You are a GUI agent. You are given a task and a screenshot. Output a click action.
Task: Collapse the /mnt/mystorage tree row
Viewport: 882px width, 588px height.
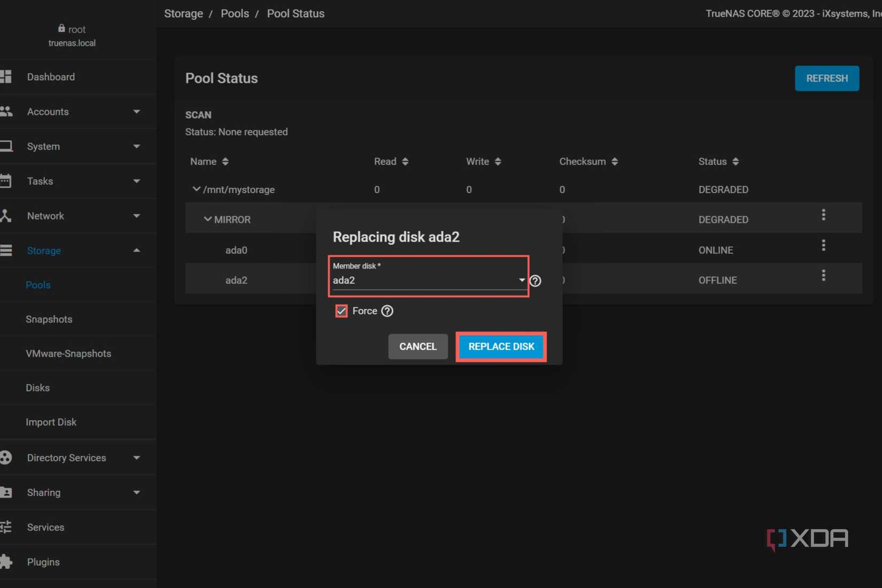[x=196, y=189]
